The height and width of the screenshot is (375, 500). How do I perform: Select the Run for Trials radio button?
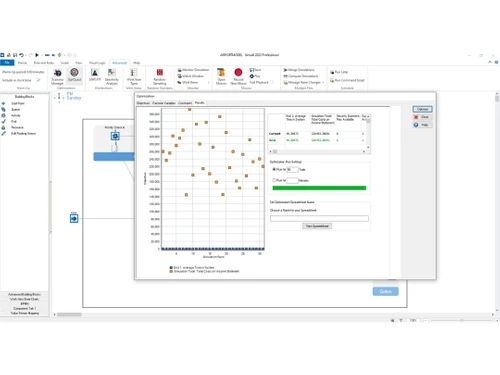[x=274, y=169]
